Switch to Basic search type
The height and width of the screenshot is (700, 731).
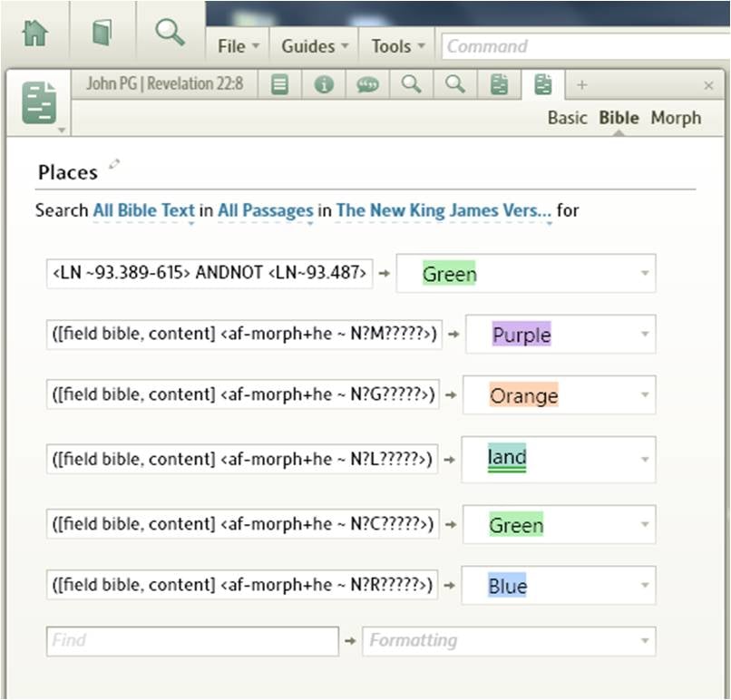pyautogui.click(x=567, y=118)
